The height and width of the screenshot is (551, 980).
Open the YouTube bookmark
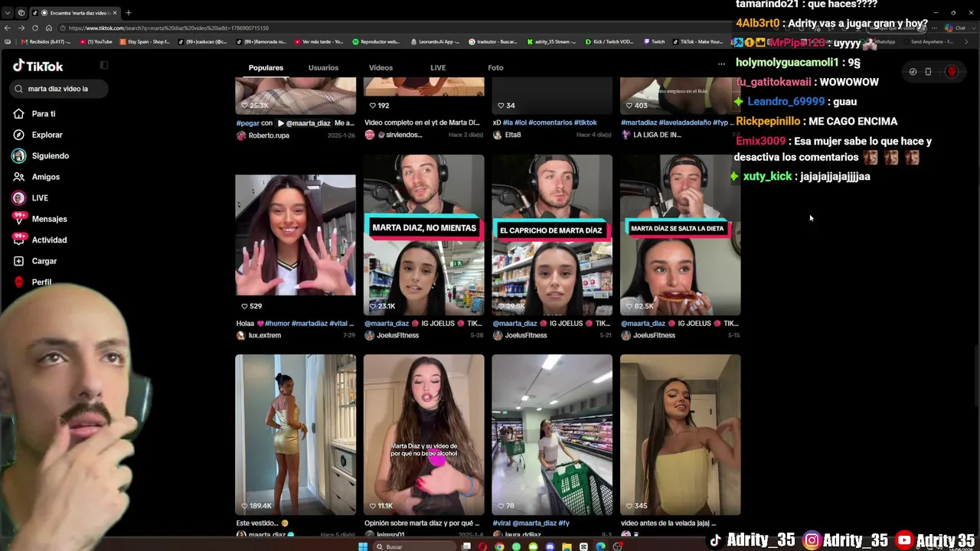tap(96, 42)
